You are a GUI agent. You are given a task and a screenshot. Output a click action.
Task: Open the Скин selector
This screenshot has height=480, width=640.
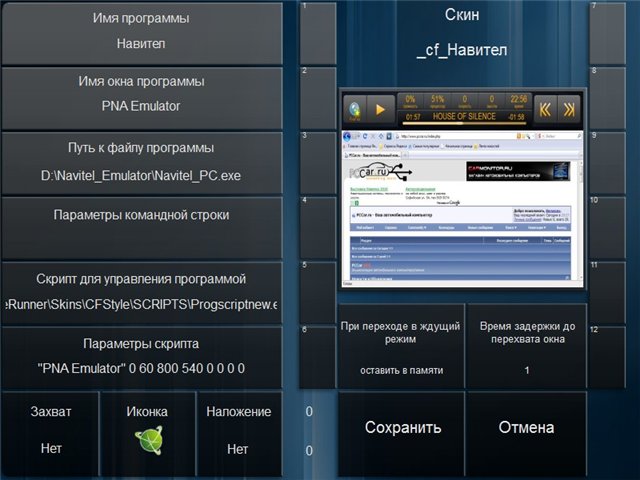point(462,32)
